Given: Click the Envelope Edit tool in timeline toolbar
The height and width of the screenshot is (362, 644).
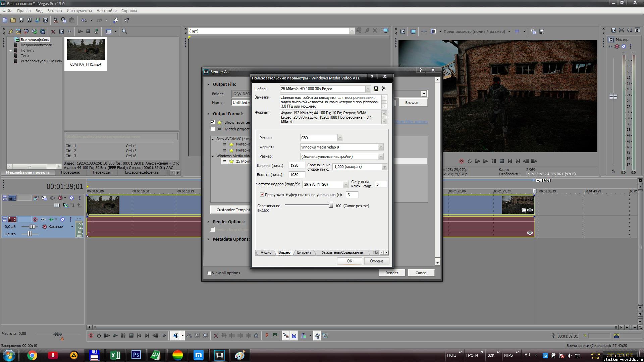Looking at the screenshot, I should [189, 336].
